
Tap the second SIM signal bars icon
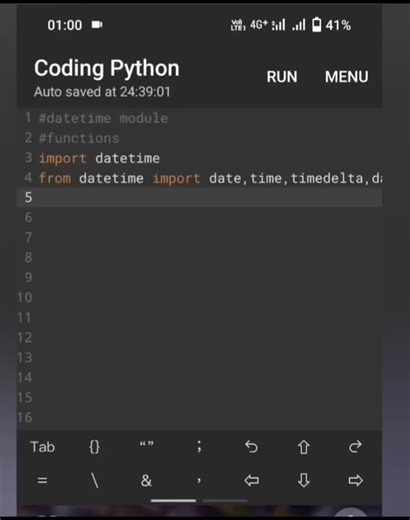(x=299, y=25)
